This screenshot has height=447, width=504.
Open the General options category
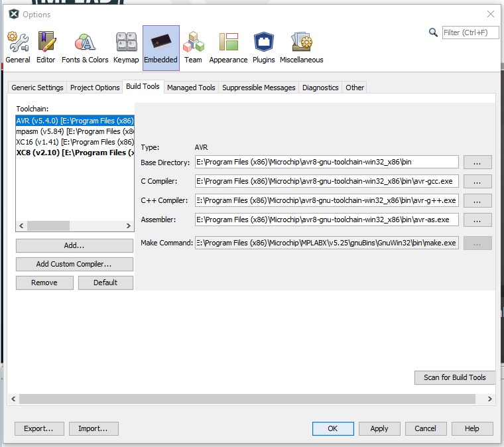click(18, 48)
